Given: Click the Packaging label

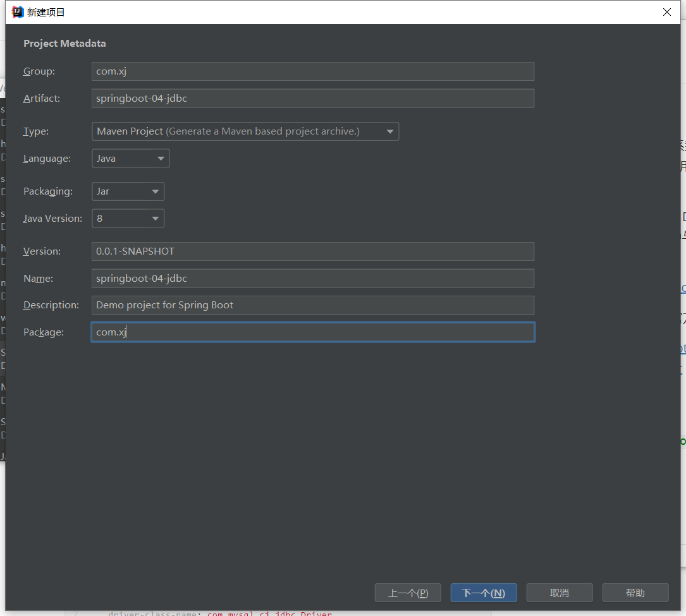Looking at the screenshot, I should click(48, 191).
